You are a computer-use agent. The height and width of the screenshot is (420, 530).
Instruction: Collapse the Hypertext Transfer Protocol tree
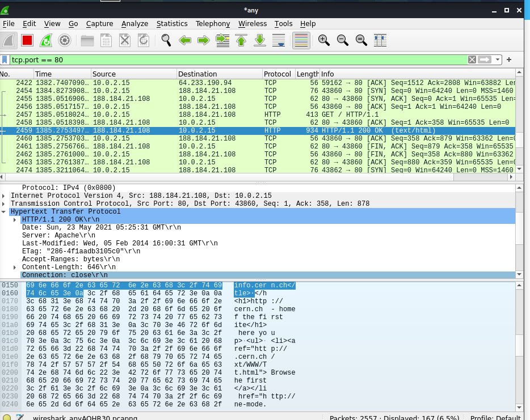(x=5, y=212)
